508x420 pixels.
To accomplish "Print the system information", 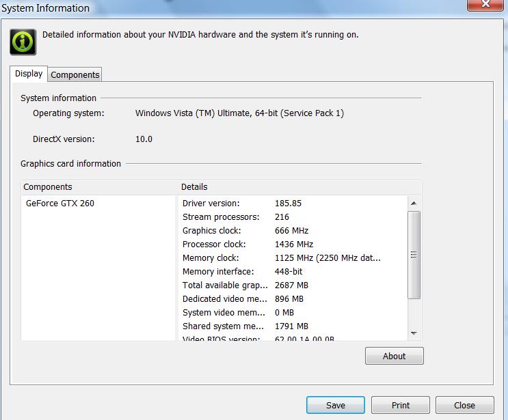I will 401,405.
